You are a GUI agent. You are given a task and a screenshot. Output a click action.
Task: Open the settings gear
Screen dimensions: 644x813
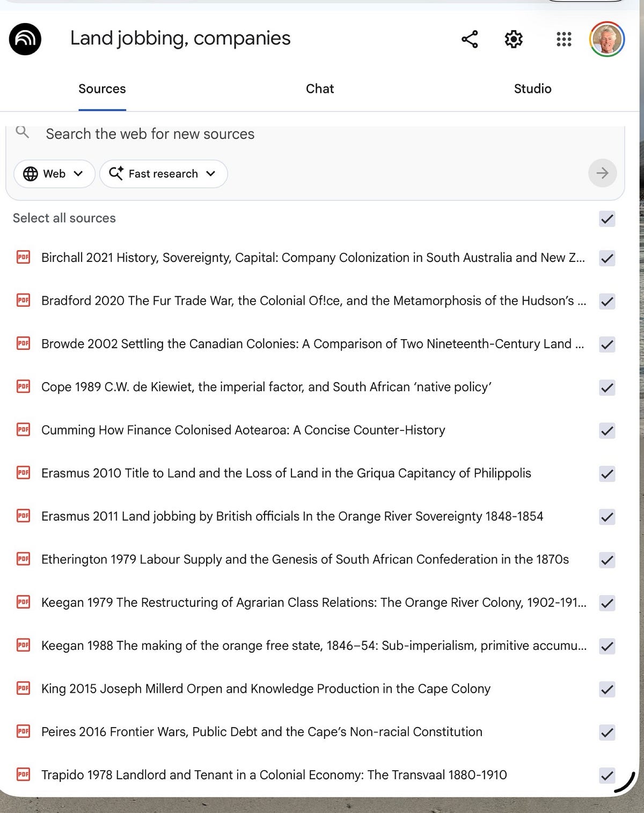(x=514, y=39)
